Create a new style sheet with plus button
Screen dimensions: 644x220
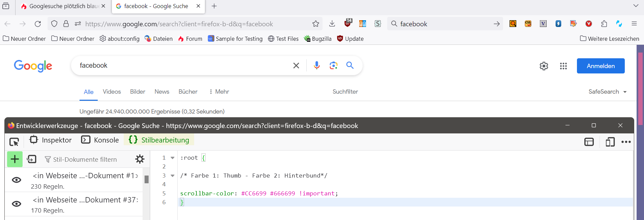[15, 159]
